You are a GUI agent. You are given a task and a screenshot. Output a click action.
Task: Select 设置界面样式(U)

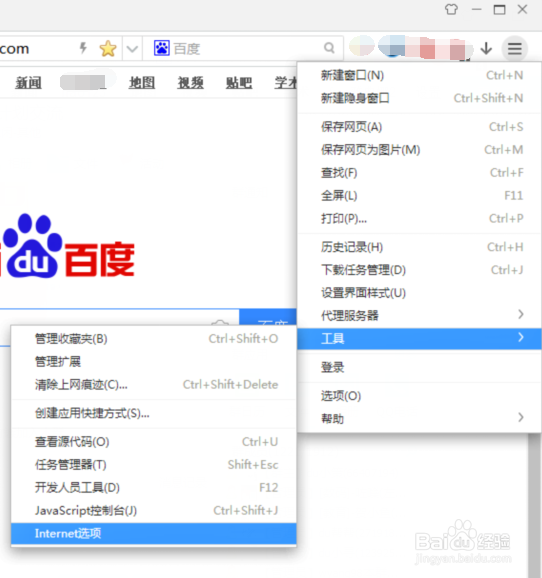[x=419, y=293]
